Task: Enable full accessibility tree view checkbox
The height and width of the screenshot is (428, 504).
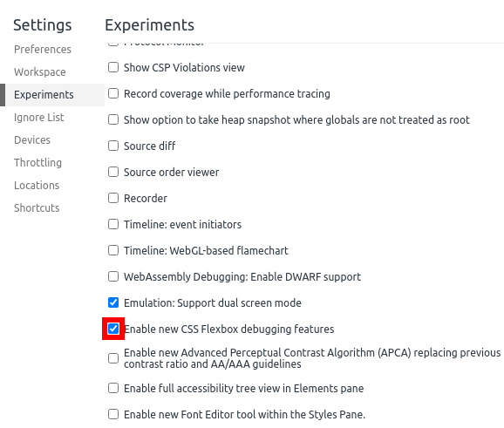Action: [x=113, y=388]
